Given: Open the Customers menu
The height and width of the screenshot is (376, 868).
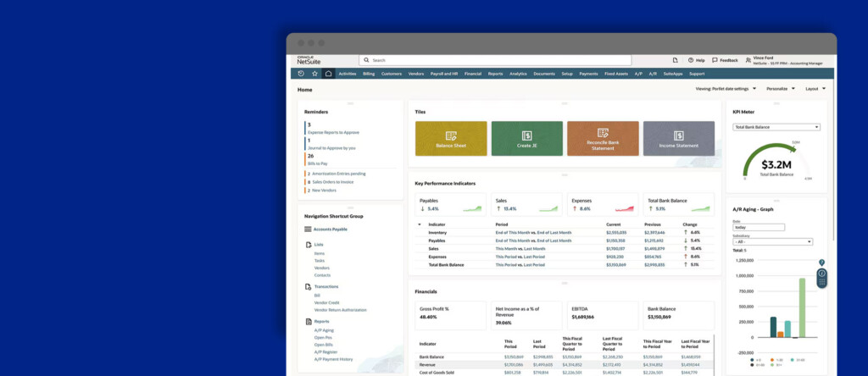Looking at the screenshot, I should (392, 74).
